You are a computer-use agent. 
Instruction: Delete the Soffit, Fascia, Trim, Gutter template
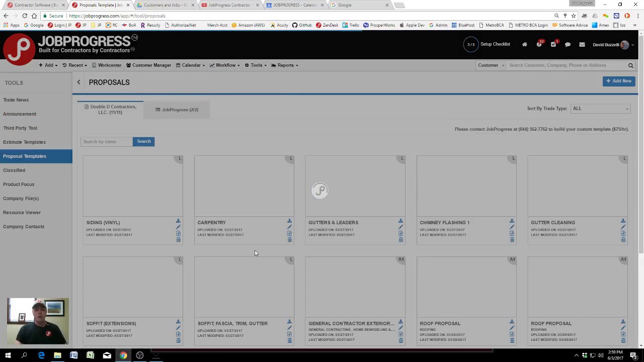point(289,341)
